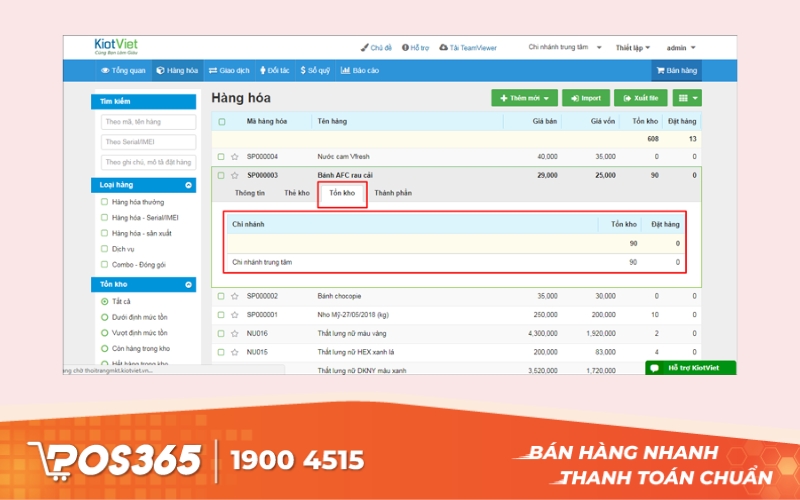Select Vượt định mức tồn radio option
The width and height of the screenshot is (800, 500).
point(105,333)
